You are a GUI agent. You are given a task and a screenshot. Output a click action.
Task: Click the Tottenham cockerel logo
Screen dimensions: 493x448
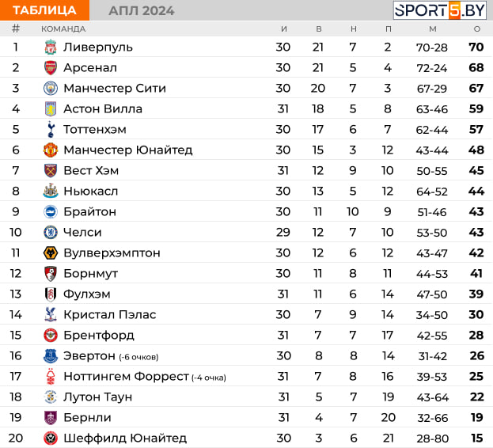click(51, 129)
